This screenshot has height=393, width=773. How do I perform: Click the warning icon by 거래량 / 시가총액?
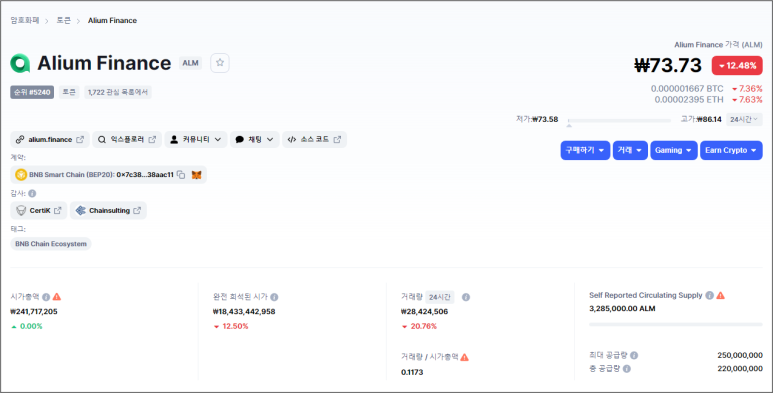[x=464, y=357]
